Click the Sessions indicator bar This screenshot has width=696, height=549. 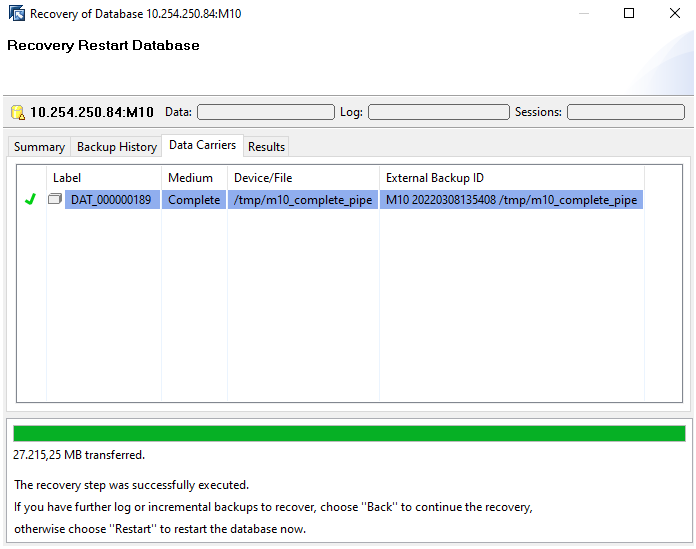click(625, 112)
